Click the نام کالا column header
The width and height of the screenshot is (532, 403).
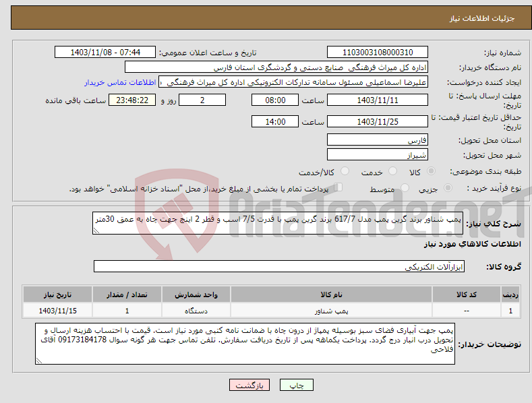[331, 294]
